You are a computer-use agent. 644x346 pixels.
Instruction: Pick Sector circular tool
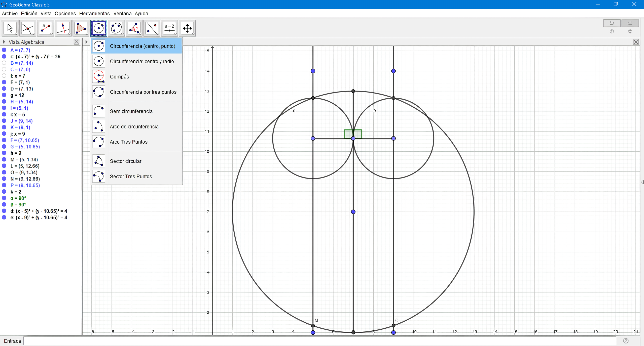click(125, 161)
